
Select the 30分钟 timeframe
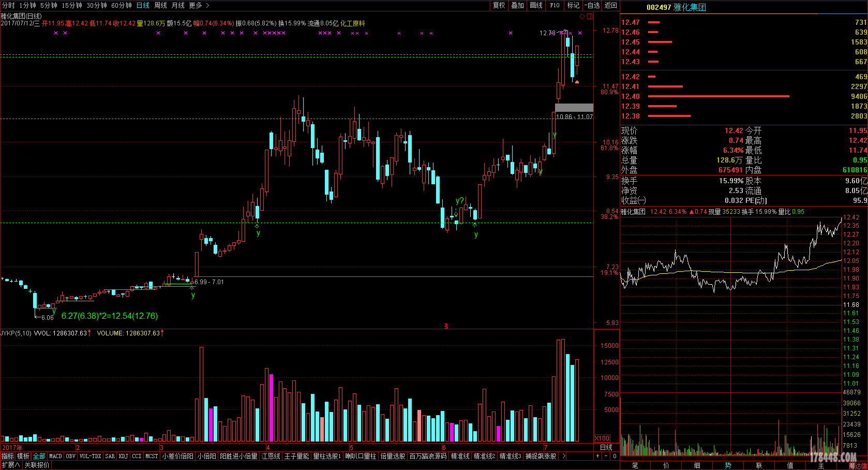pos(97,5)
